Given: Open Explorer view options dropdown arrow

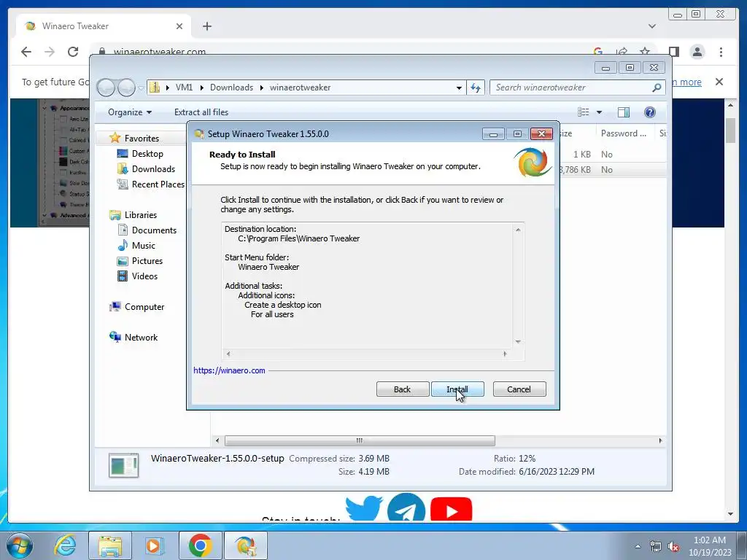Looking at the screenshot, I should pos(599,112).
